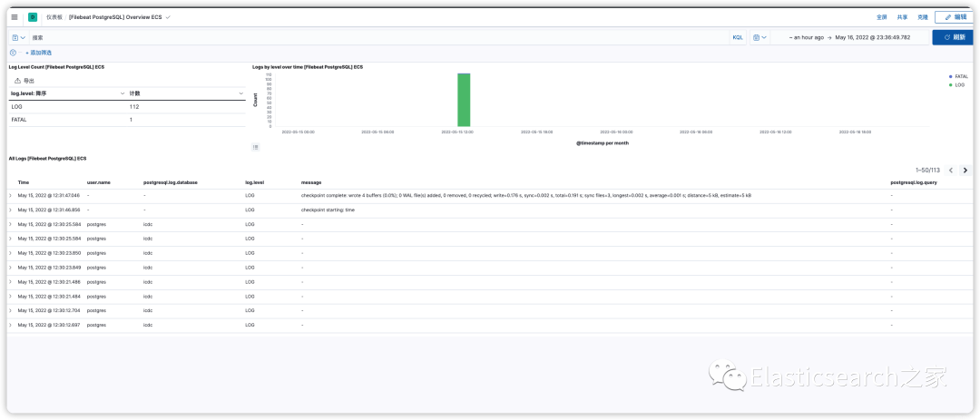980x420 pixels.
Task: Click 'All Logs [Filebeat PostgreSQL] ECS' panel title
Action: [47, 159]
